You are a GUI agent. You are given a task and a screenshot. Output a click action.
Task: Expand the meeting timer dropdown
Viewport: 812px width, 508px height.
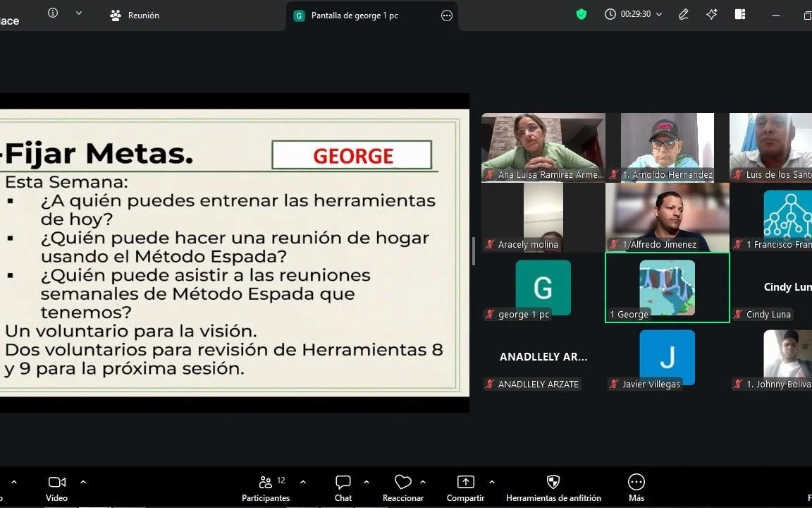pos(659,15)
